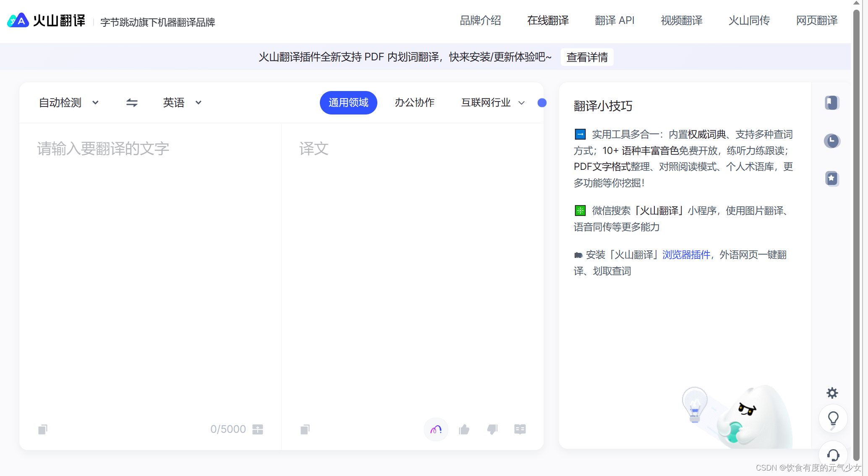This screenshot has height=476, width=868.
Task: Click the thumbs-down feedback icon
Action: [x=492, y=429]
